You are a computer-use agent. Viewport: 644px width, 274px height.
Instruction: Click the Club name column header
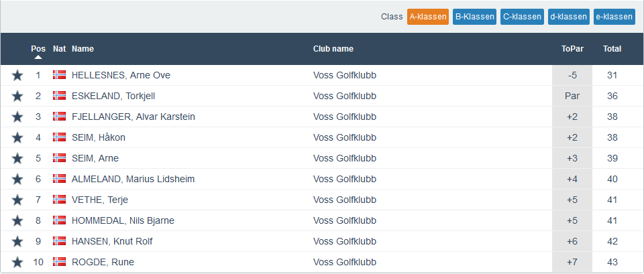[333, 49]
